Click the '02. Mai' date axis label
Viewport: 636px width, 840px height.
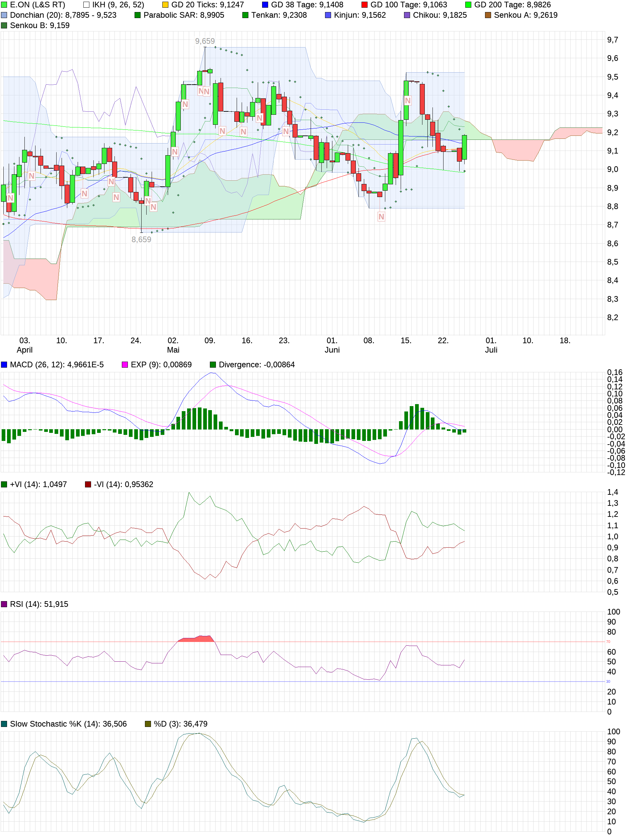173,346
